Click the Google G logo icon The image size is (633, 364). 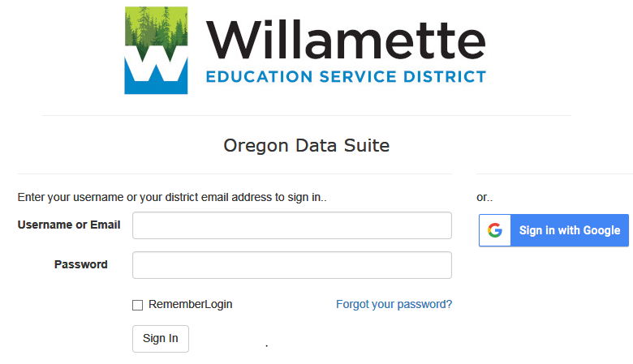495,230
